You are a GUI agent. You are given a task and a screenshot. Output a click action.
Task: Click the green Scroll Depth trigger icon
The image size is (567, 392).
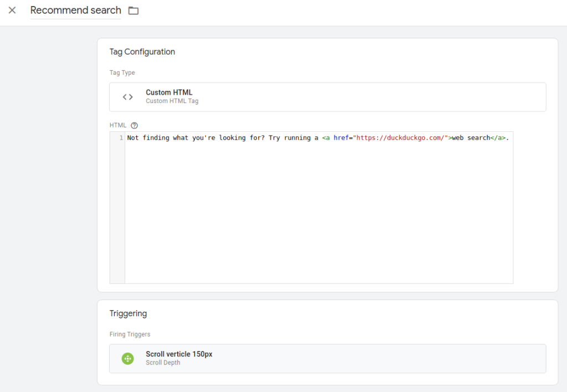pos(128,358)
